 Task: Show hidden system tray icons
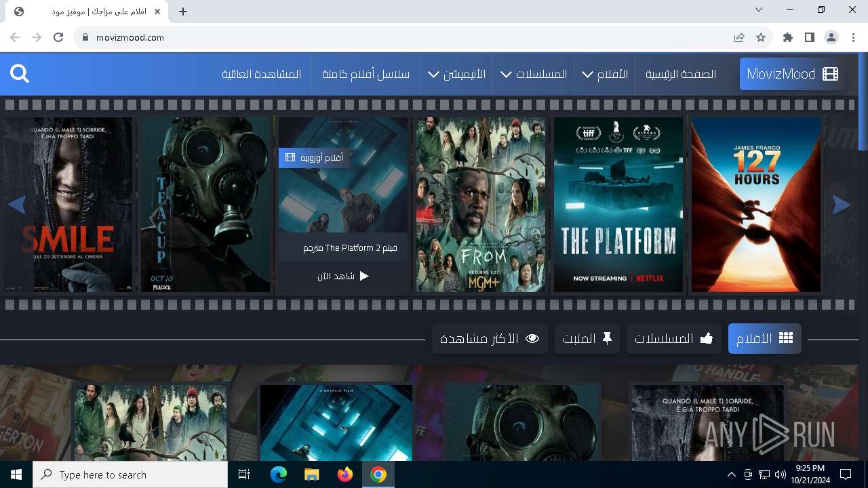(x=731, y=474)
